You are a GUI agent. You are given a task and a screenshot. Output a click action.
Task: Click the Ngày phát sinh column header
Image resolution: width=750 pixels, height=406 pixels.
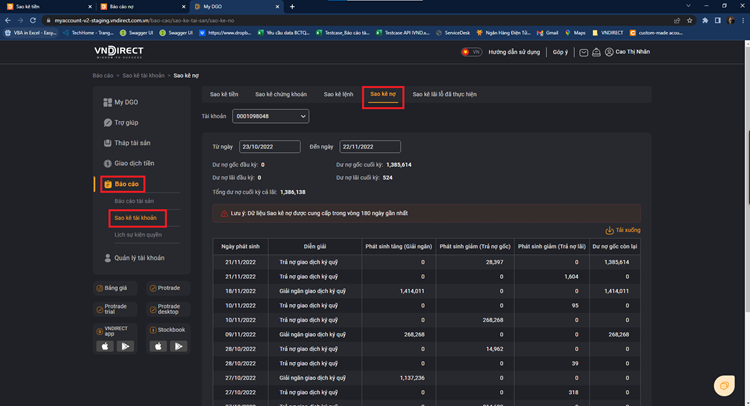pos(241,247)
